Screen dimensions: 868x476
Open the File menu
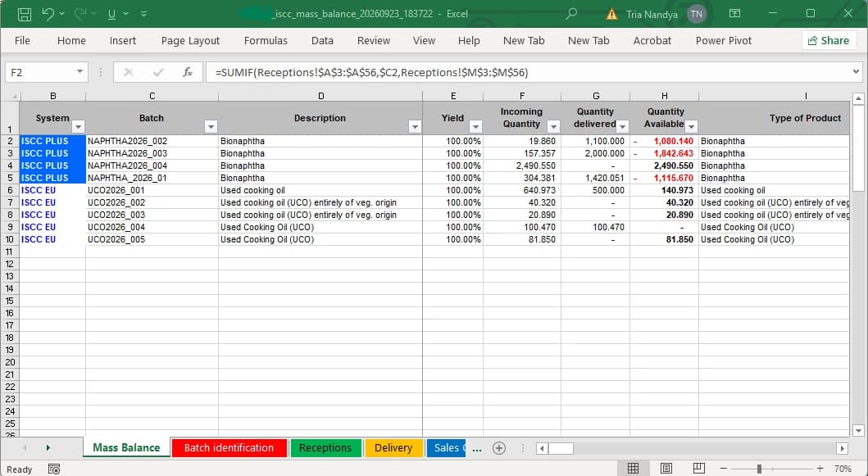pyautogui.click(x=22, y=40)
